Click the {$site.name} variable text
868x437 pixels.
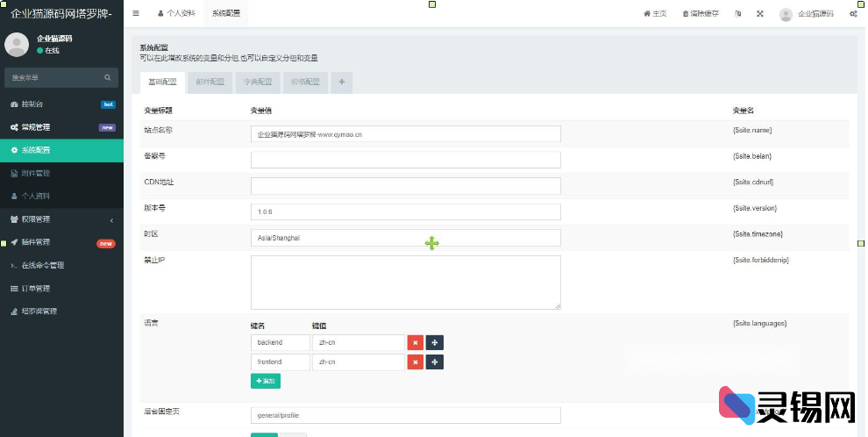(752, 130)
